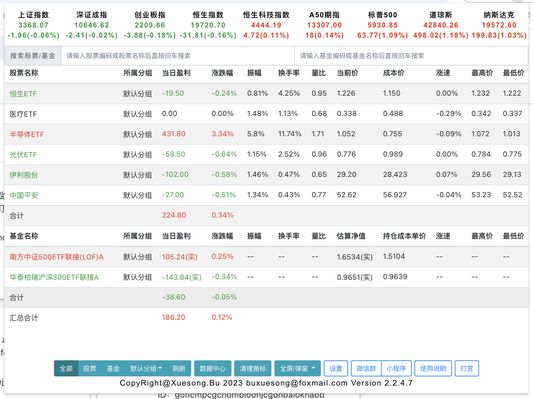Viewport: 533px width, 399px height.
Task: Expand the 默认分组 group dropdown
Action: (x=146, y=368)
